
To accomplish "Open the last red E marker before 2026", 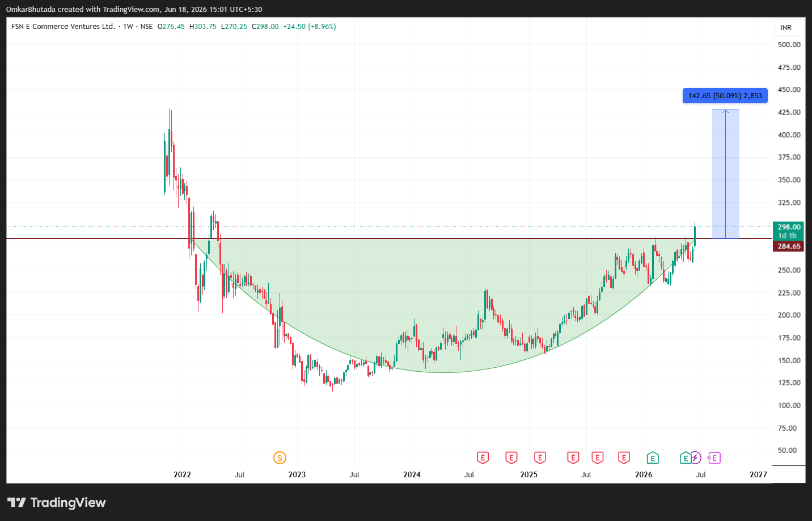I will click(624, 457).
